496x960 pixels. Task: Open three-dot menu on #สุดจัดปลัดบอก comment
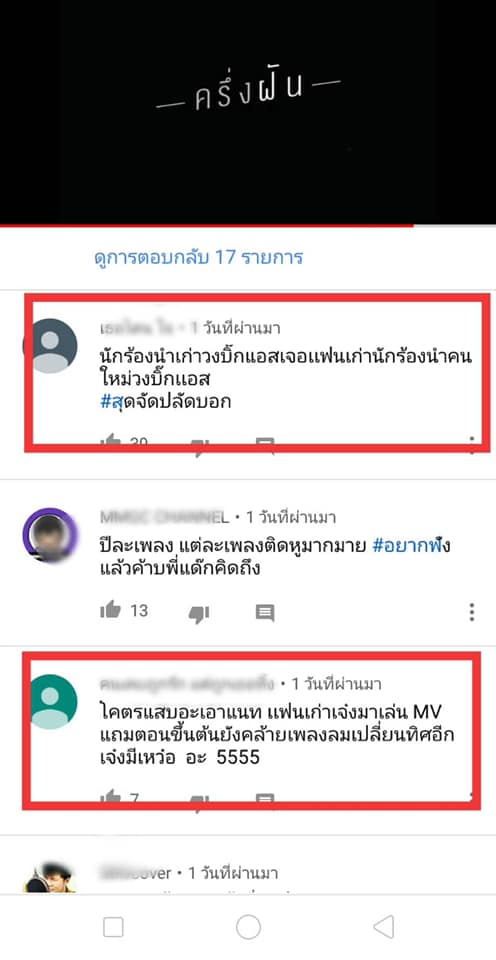pos(472,444)
